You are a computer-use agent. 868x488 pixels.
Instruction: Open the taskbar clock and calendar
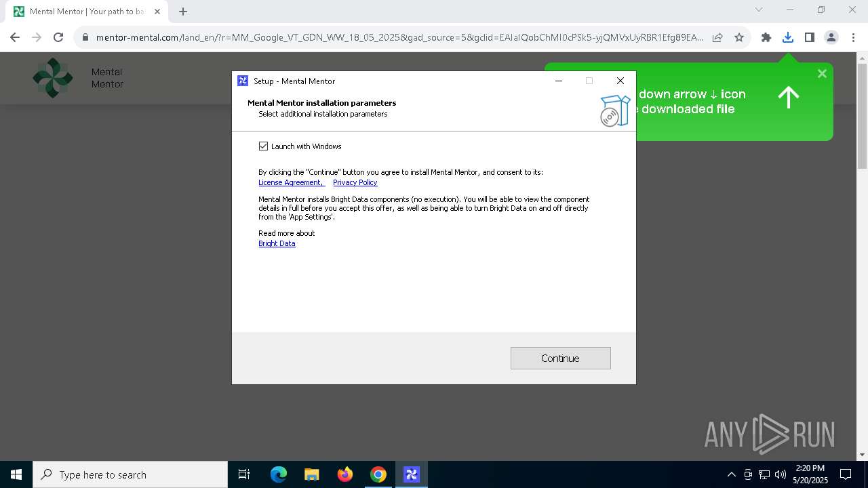pyautogui.click(x=810, y=474)
